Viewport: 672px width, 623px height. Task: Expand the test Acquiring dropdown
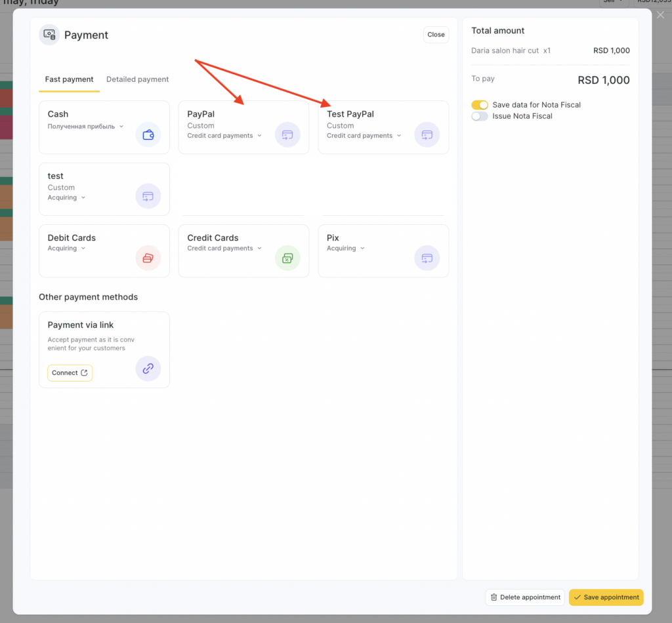tap(66, 197)
